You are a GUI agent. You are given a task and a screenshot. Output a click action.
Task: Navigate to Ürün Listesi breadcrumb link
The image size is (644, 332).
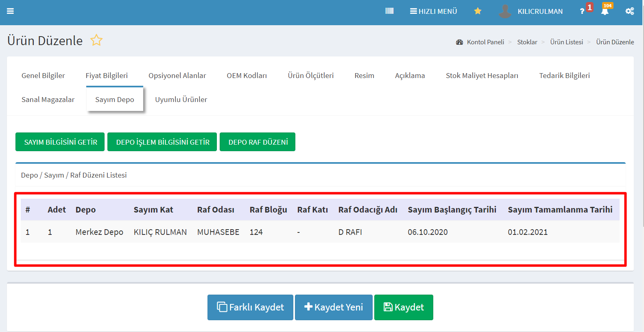566,42
